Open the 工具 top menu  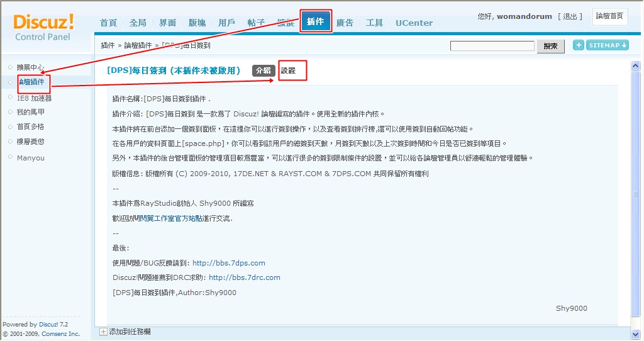(x=375, y=23)
